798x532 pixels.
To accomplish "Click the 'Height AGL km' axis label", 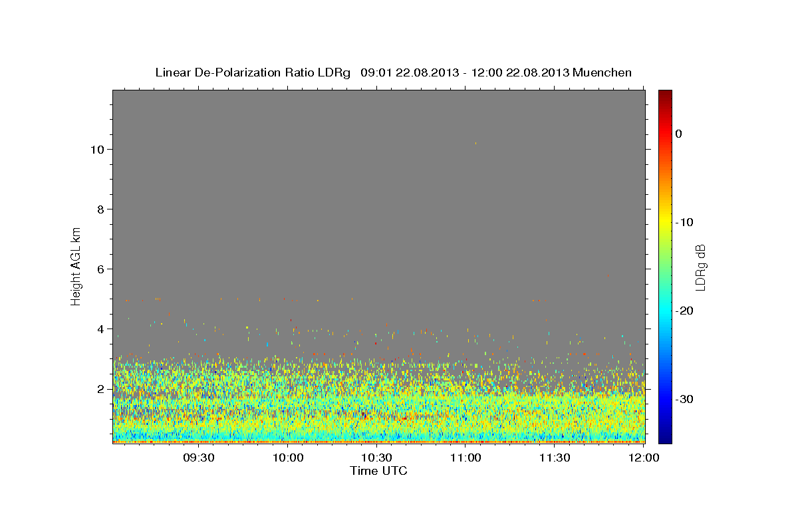I will tap(76, 265).
